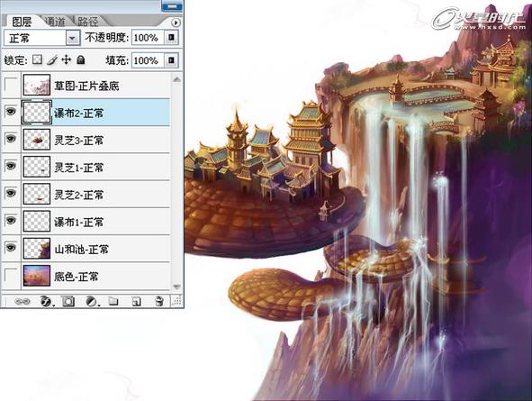Show the 草图-正片叠底 layer
The width and height of the screenshot is (532, 401).
(11, 85)
